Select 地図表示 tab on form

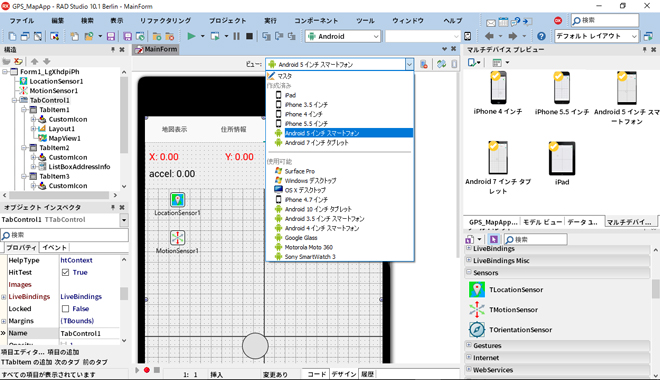pos(175,129)
